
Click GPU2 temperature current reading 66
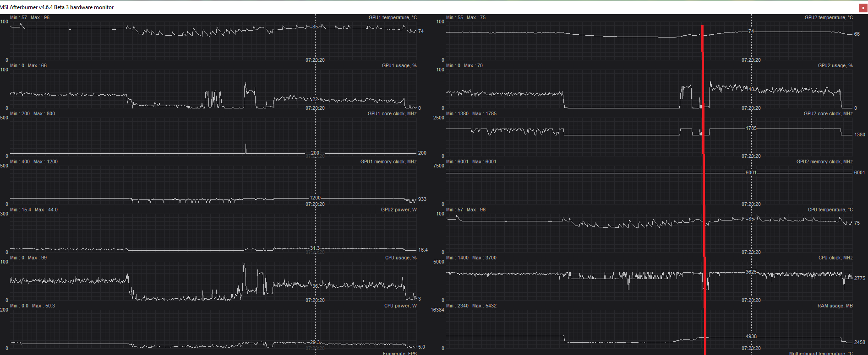coord(857,34)
